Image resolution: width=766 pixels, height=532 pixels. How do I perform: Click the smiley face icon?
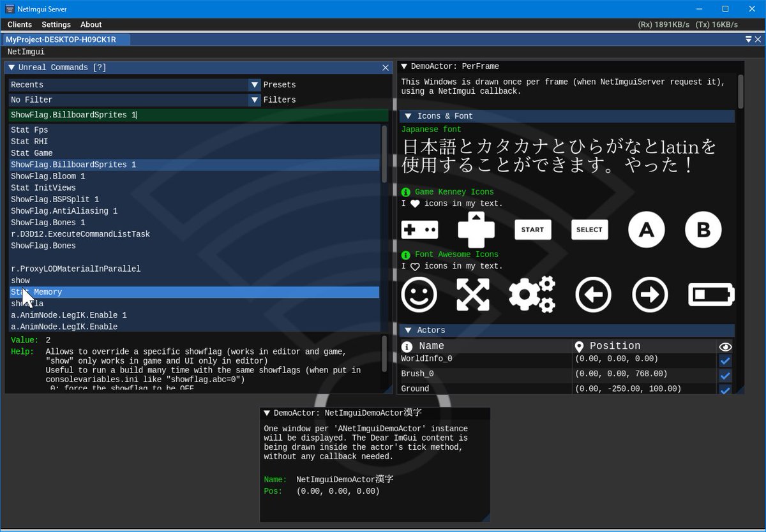(419, 295)
